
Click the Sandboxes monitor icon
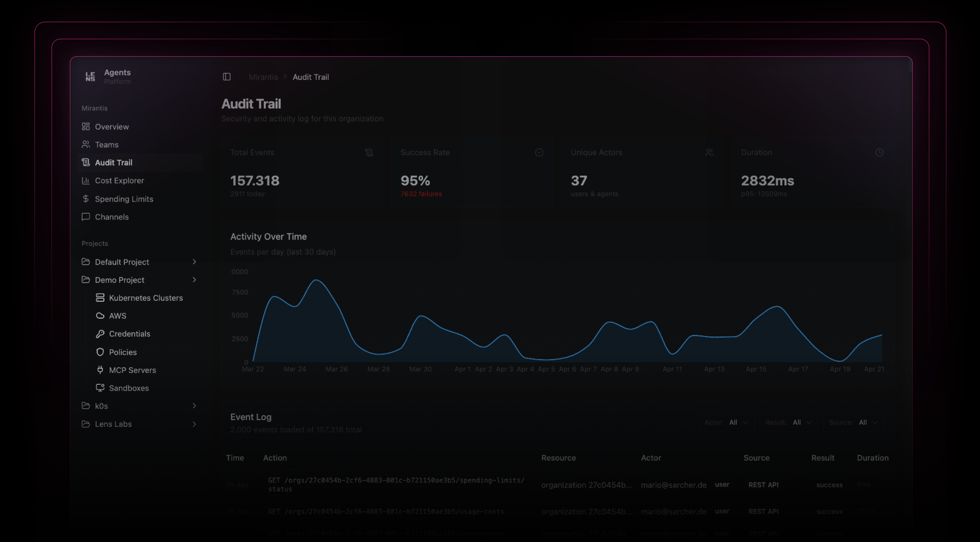pyautogui.click(x=100, y=388)
